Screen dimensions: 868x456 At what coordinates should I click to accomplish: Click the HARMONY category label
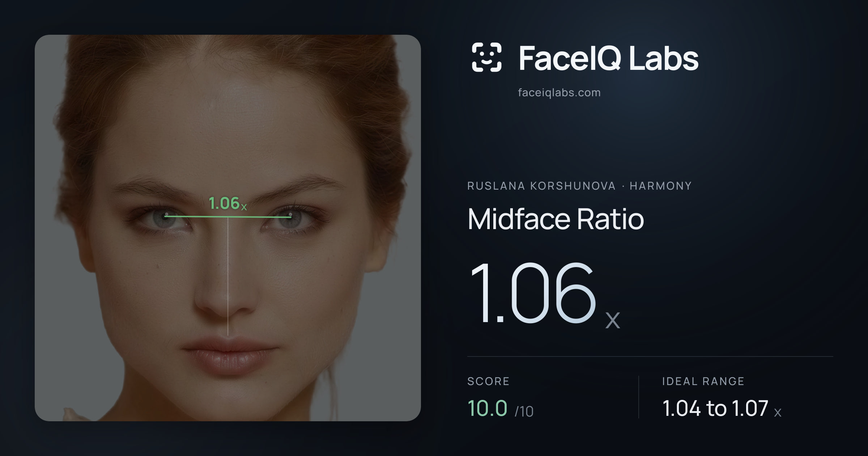click(x=660, y=186)
